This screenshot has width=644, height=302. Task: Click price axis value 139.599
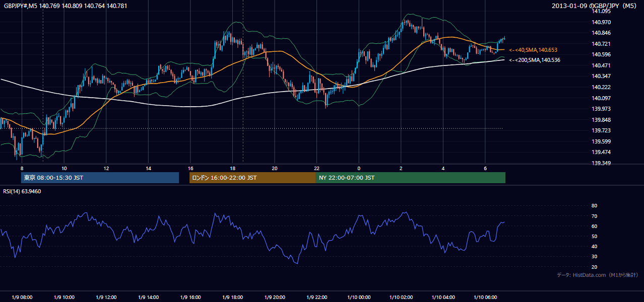click(x=602, y=141)
